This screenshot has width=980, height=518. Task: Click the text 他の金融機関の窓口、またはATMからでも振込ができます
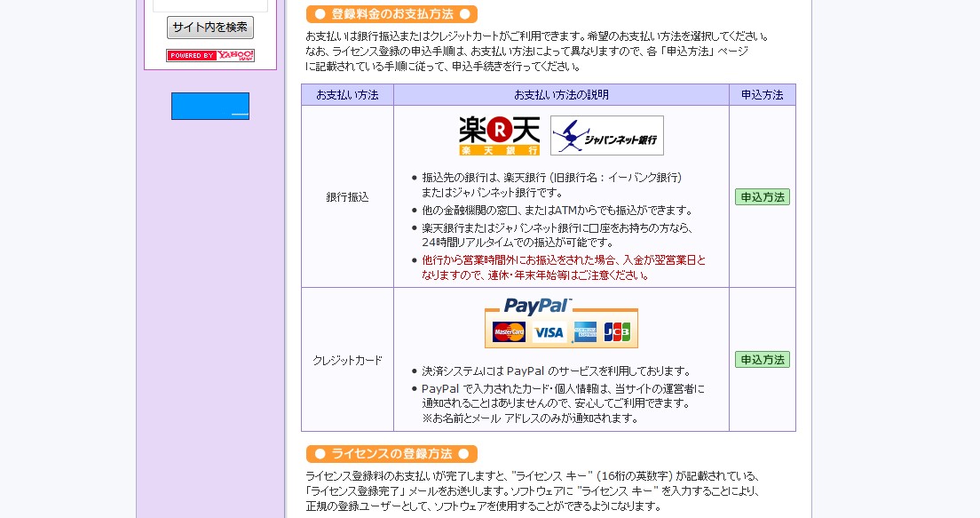(557, 211)
